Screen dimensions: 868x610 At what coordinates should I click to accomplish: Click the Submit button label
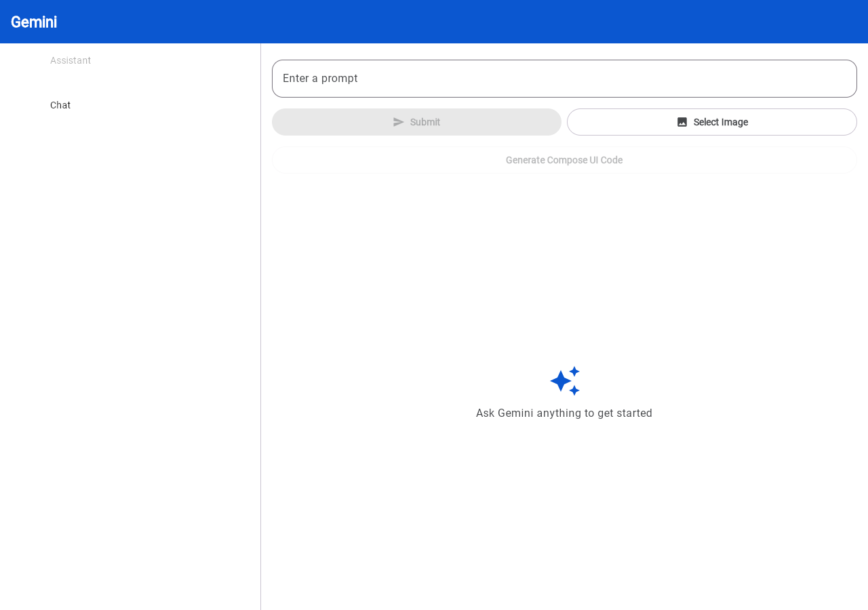425,122
